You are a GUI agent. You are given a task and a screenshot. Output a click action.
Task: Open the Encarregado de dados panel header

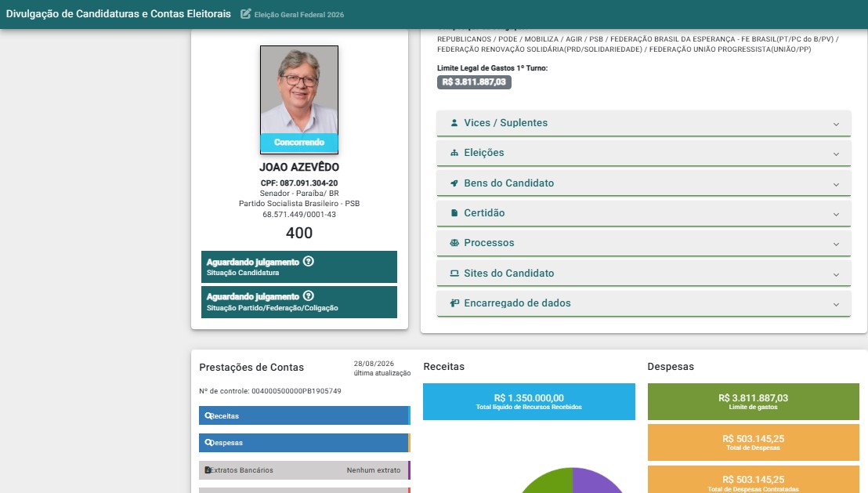click(643, 303)
